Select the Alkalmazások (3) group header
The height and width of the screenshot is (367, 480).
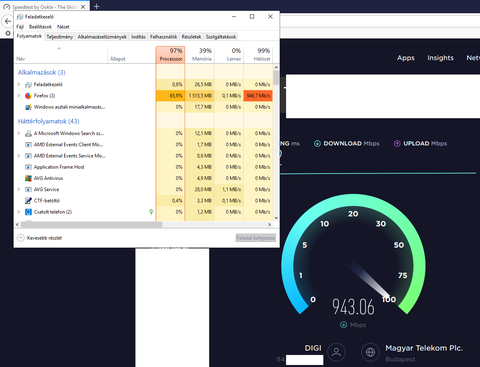click(x=42, y=72)
